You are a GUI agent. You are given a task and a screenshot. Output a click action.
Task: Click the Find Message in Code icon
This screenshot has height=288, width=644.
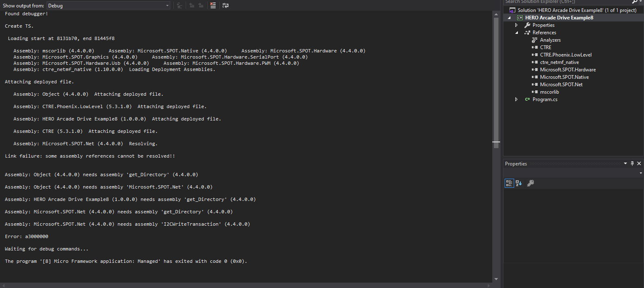click(179, 5)
